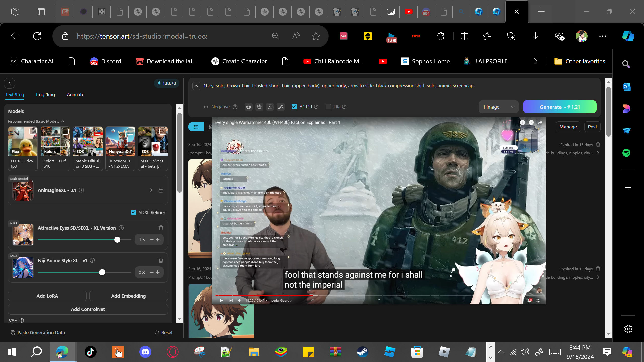The width and height of the screenshot is (644, 362).
Task: Tick the checkbox on the SD3-Universal model card
Action: [x=163, y=131]
